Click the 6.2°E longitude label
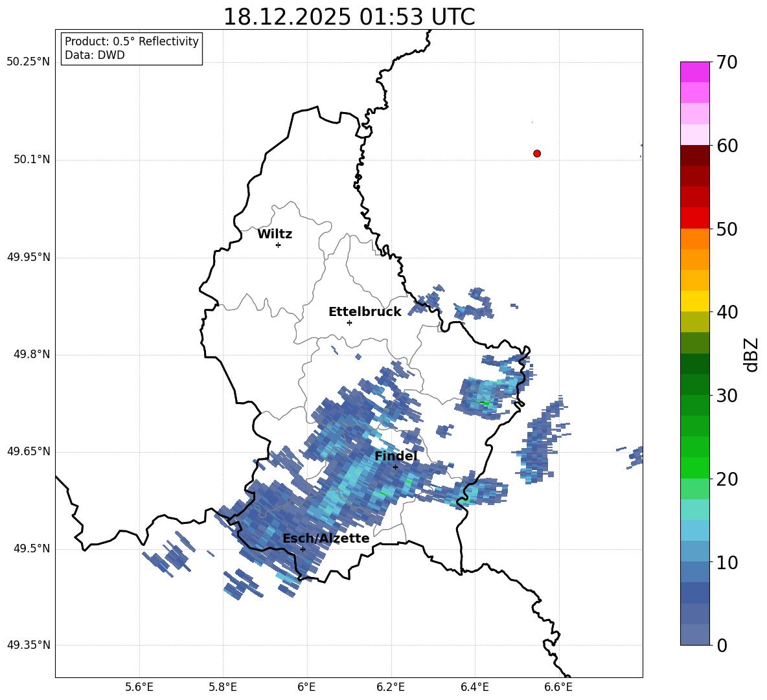The height and width of the screenshot is (700, 767). click(391, 687)
